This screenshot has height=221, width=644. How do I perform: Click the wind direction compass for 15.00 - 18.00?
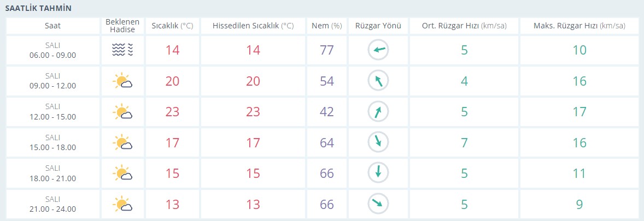point(378,142)
